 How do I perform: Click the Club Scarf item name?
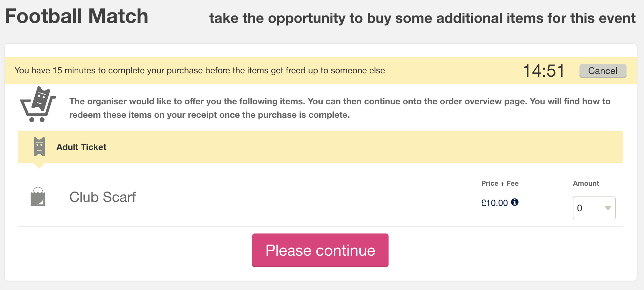[x=103, y=197]
